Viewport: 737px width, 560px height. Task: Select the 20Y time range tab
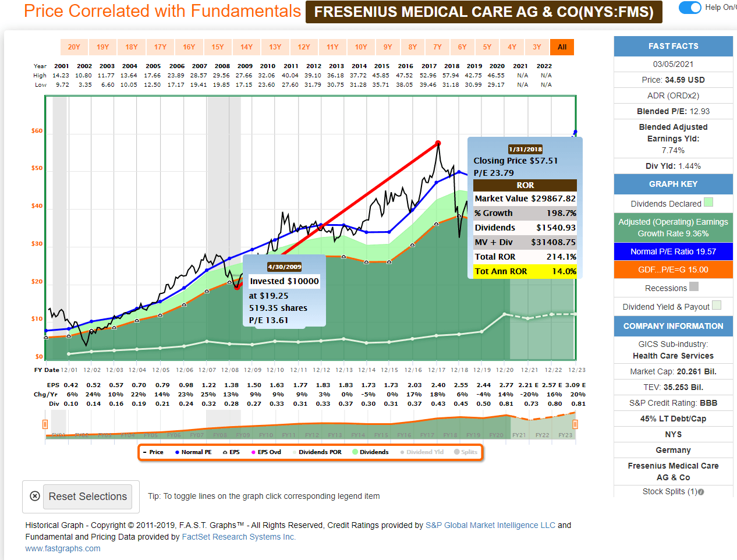[74, 47]
